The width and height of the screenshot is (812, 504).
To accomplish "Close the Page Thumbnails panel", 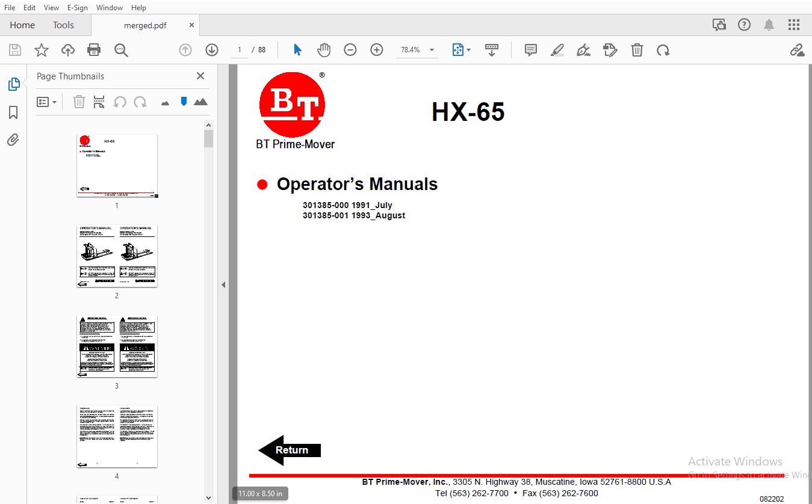I will 200,76.
